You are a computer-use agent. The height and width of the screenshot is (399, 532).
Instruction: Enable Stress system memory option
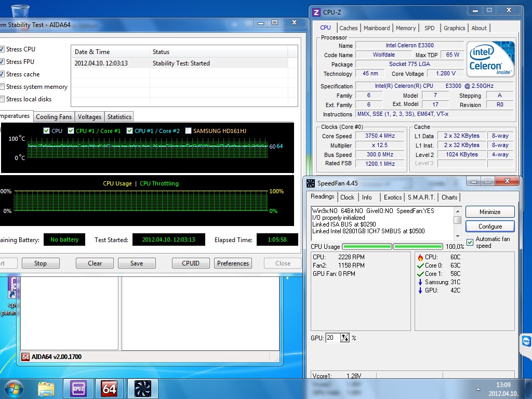(x=3, y=87)
